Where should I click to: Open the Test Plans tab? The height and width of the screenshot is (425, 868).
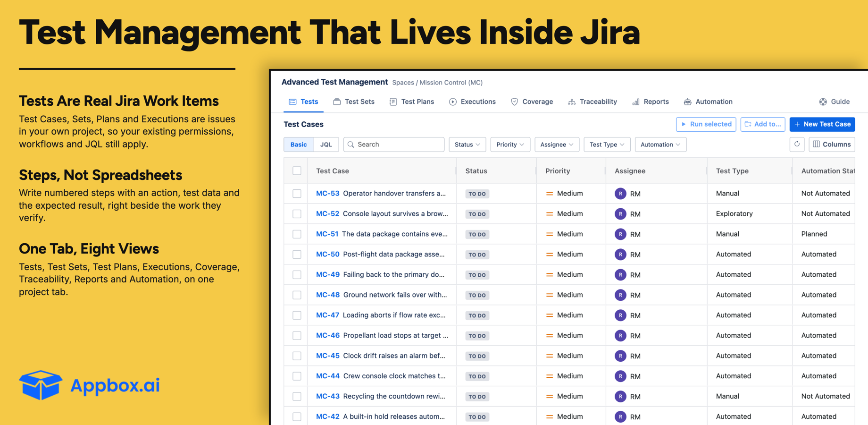412,102
